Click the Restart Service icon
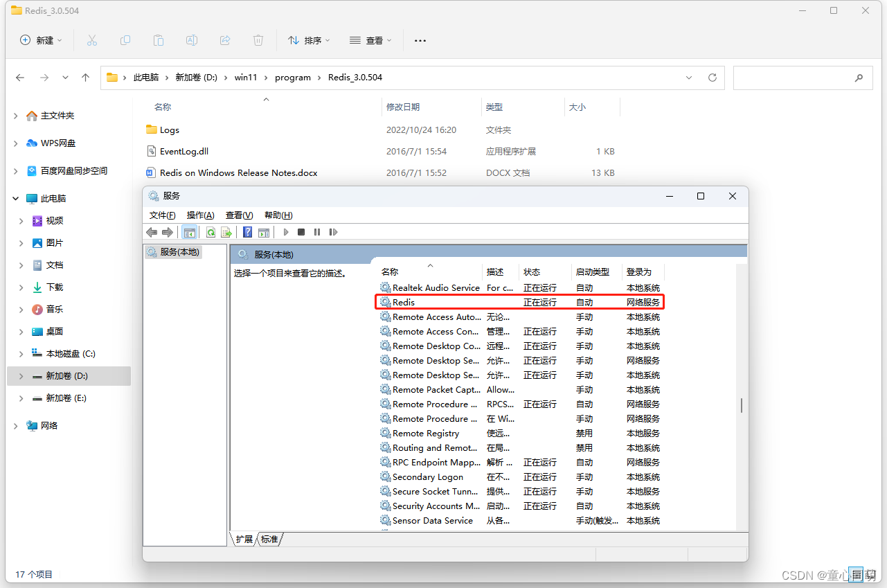887x588 pixels. click(332, 232)
